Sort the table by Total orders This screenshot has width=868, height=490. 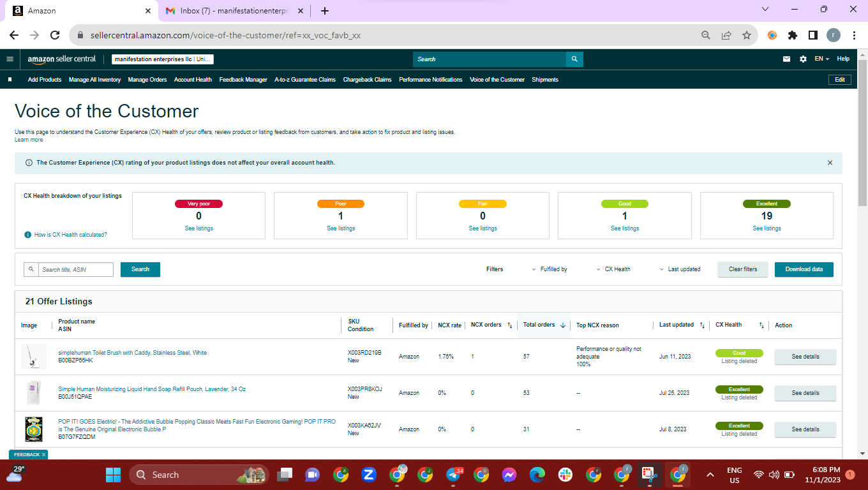[544, 325]
